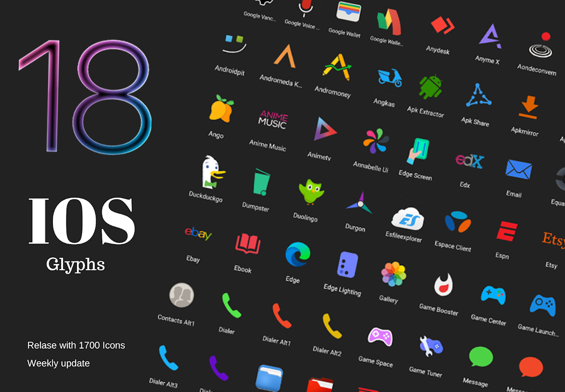Tap the Contacts Alt1 icon

point(182,295)
